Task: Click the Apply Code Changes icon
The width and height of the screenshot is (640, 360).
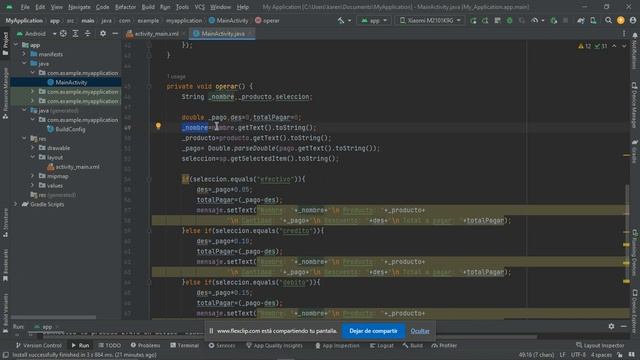Action: pyautogui.click(x=497, y=20)
